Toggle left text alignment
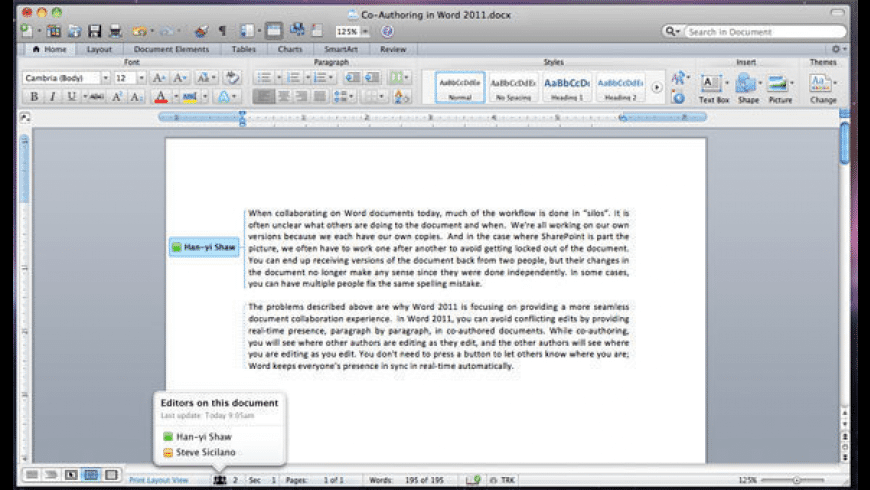This screenshot has width=870, height=490. pyautogui.click(x=264, y=97)
